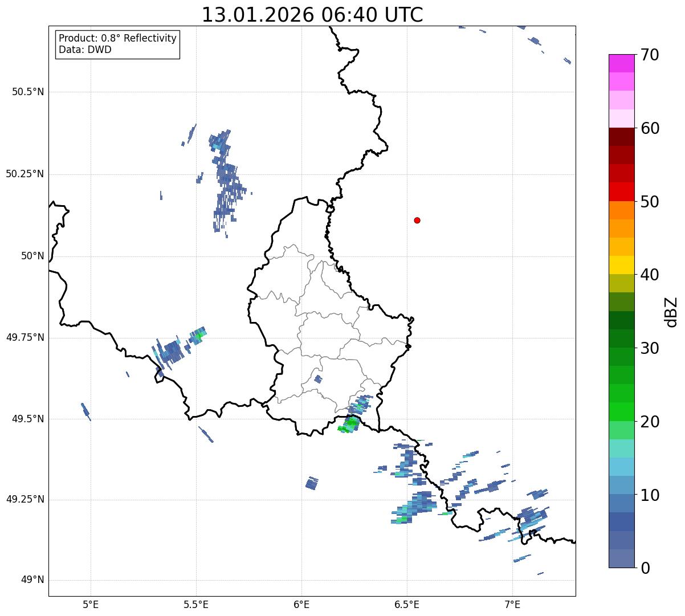Click the magenta top colorbar segment
The width and height of the screenshot is (685, 616).
(621, 63)
